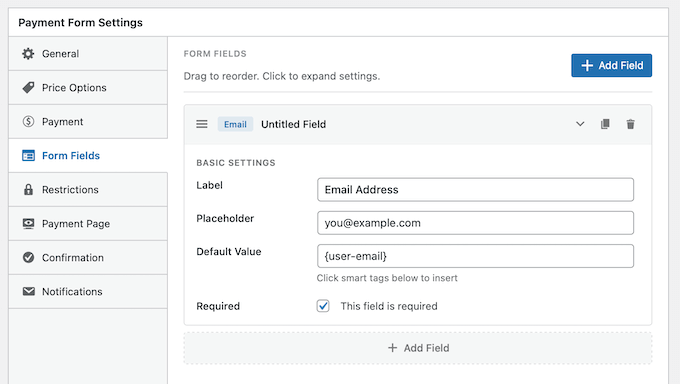
Task: Click the This field is required text
Action: 389,306
